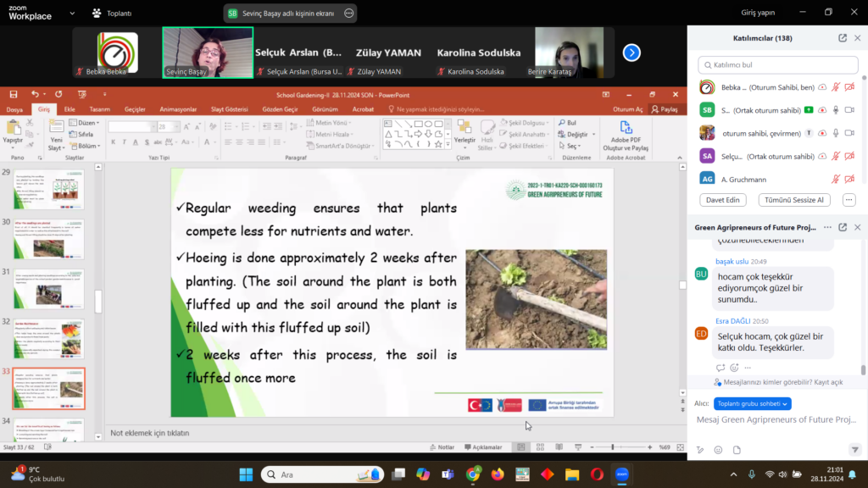Click the file attachment icon in chat
868x488 pixels.
[x=737, y=450]
